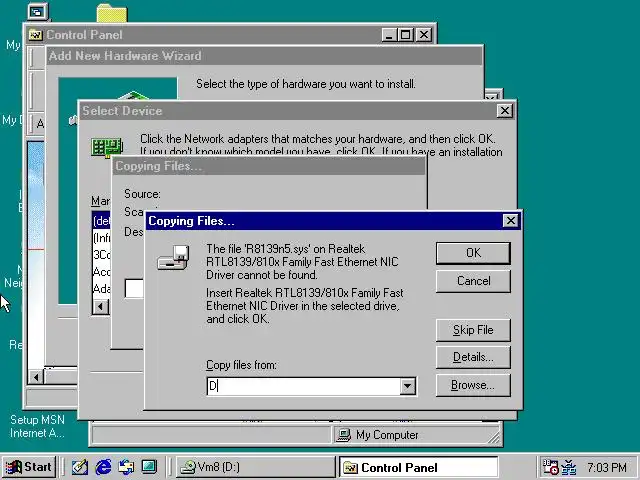Click My Computer status bar icon
Viewport: 640px width, 480px height.
pyautogui.click(x=344, y=435)
